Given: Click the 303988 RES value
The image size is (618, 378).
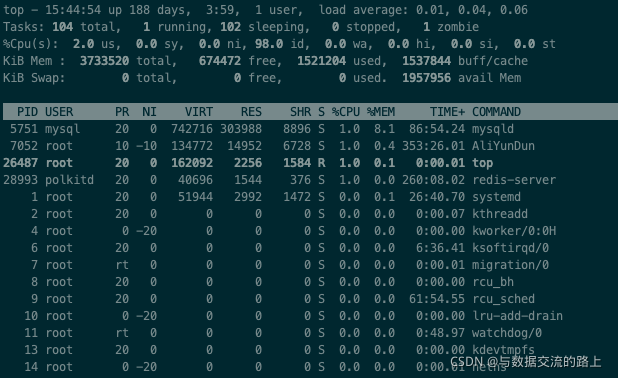Looking at the screenshot, I should [241, 129].
